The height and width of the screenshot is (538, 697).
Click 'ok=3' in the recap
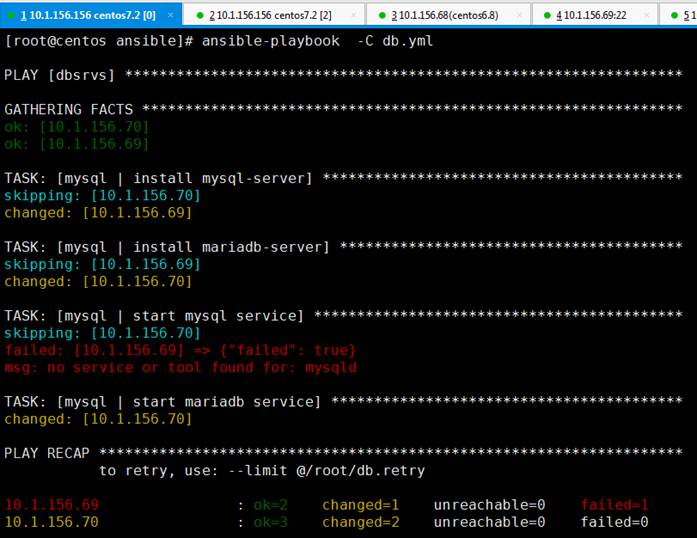[270, 522]
